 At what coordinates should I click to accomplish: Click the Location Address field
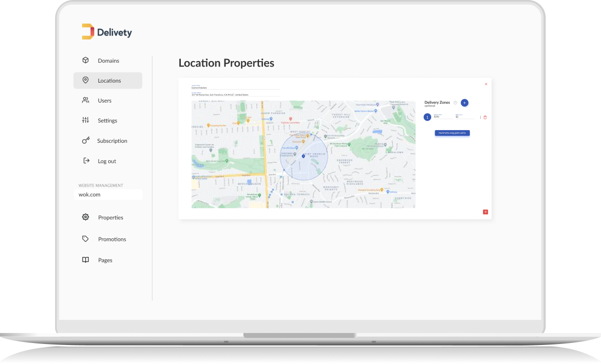click(236, 94)
